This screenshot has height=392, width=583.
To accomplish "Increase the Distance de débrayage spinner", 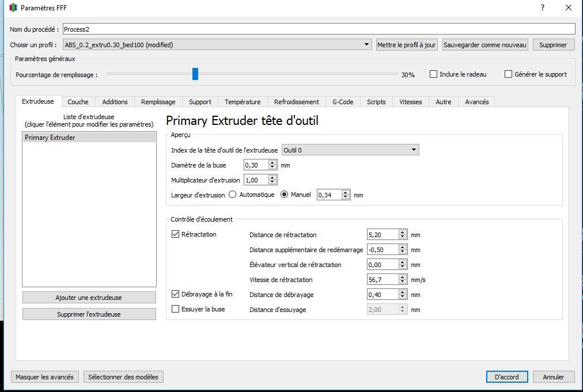I will point(402,292).
